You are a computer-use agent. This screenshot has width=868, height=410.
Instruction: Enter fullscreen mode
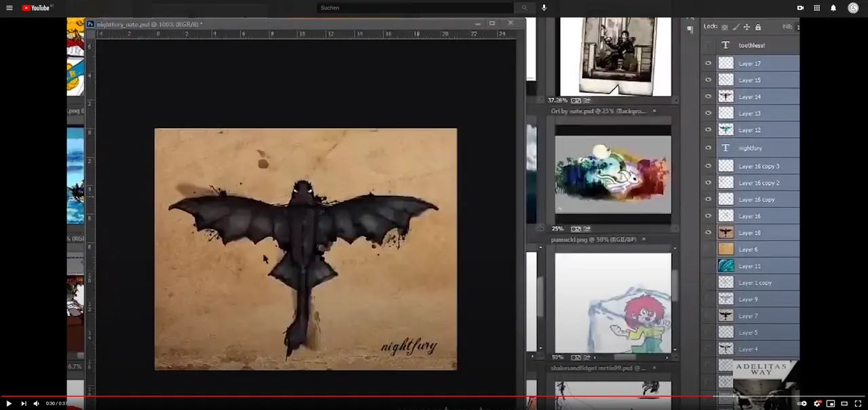(x=858, y=403)
